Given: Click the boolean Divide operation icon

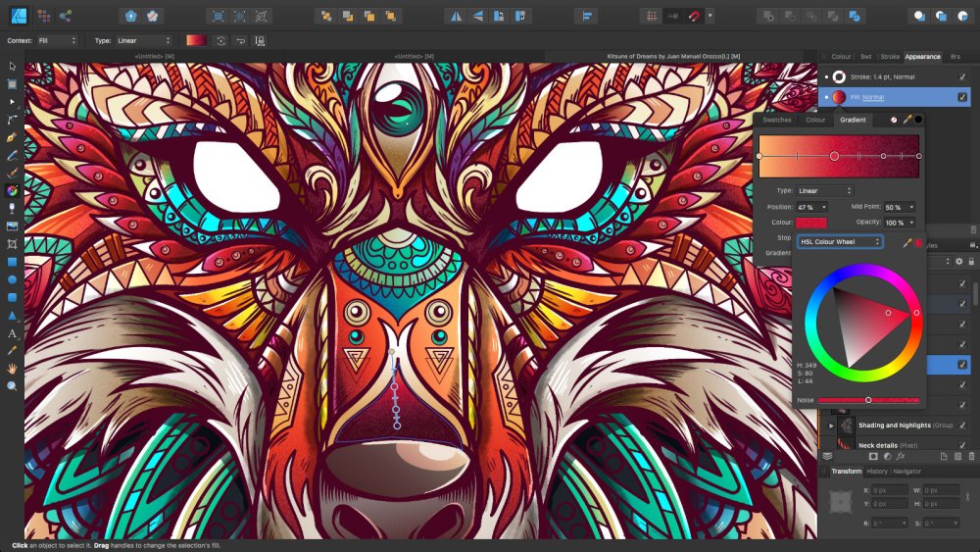Looking at the screenshot, I should [855, 17].
